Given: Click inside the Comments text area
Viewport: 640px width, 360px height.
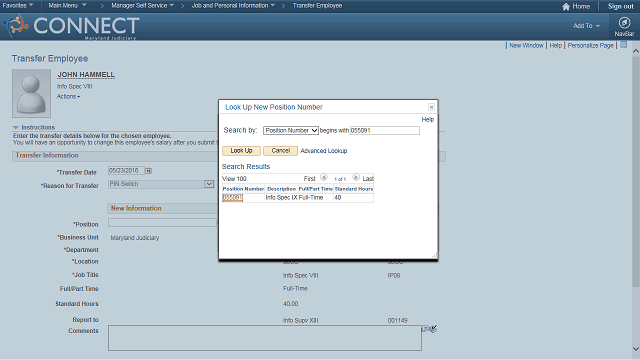Looking at the screenshot, I should point(264,338).
